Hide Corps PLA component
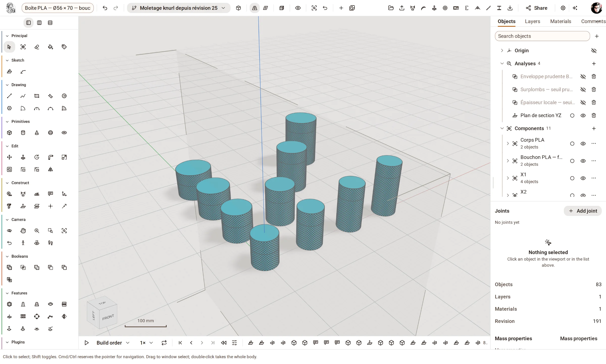The height and width of the screenshot is (364, 606). (x=583, y=144)
